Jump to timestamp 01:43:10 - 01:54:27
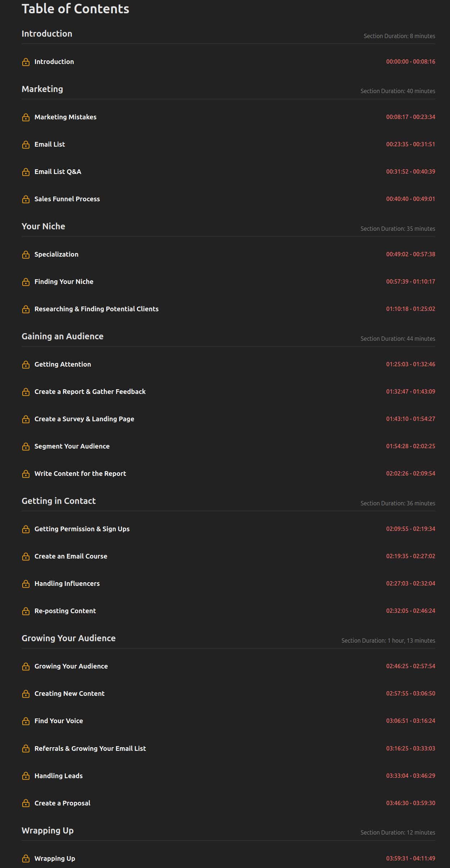This screenshot has width=450, height=868. tap(410, 419)
